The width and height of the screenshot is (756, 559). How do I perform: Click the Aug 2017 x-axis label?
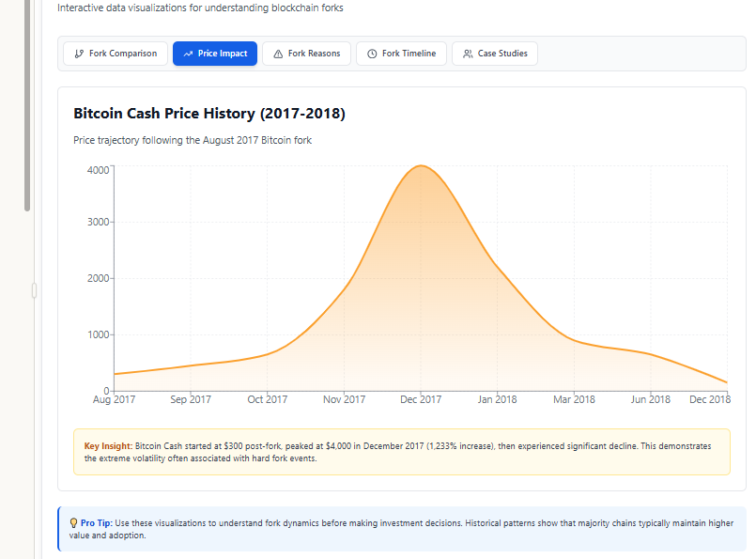click(x=114, y=399)
